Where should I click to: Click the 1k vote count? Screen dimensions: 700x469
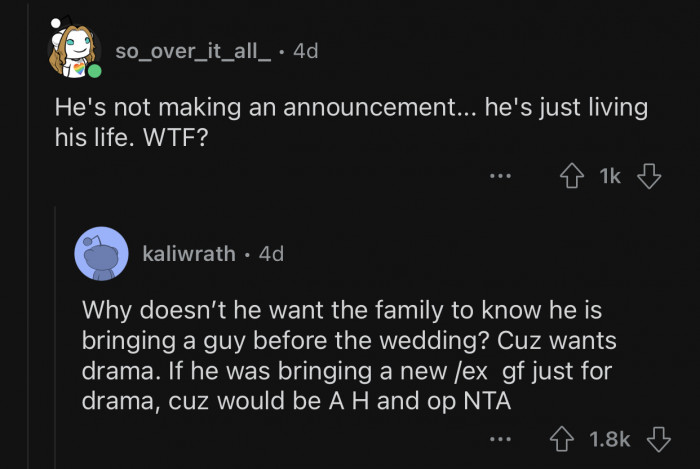coord(609,177)
